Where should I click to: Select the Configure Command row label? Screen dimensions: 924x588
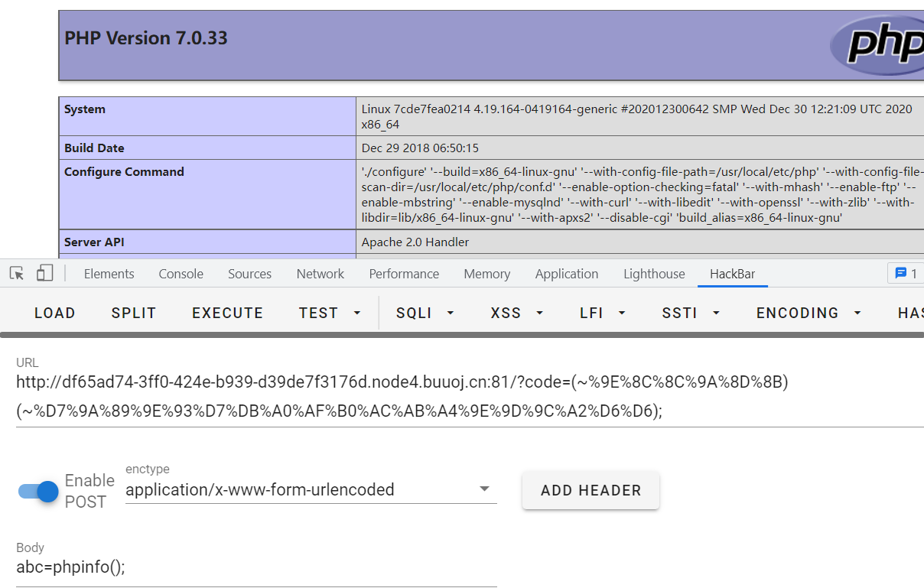(x=124, y=172)
